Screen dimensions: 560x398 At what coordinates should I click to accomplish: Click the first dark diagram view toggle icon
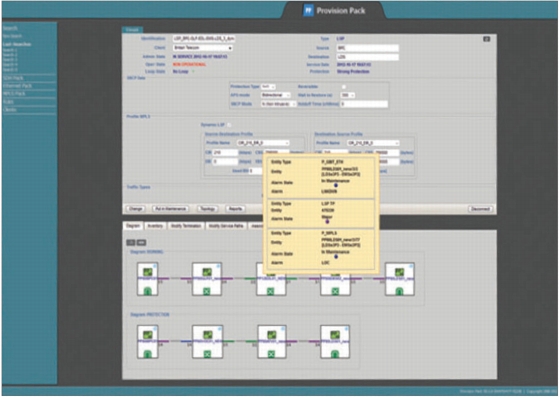pyautogui.click(x=131, y=243)
